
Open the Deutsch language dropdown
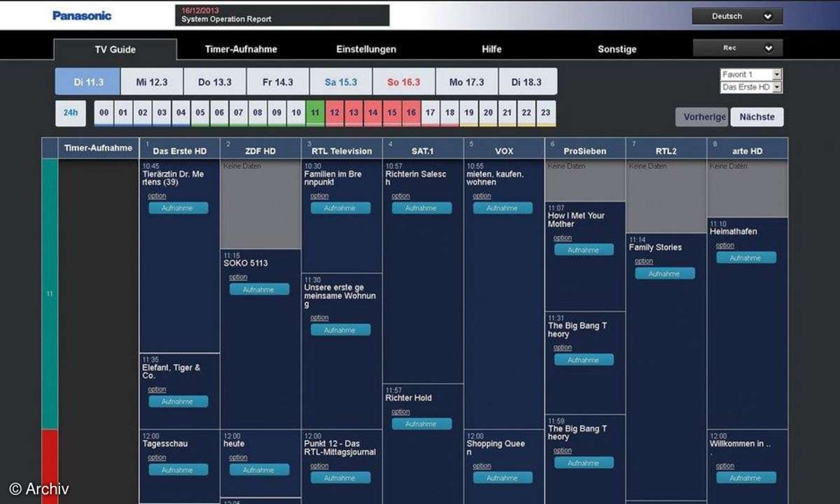737,16
